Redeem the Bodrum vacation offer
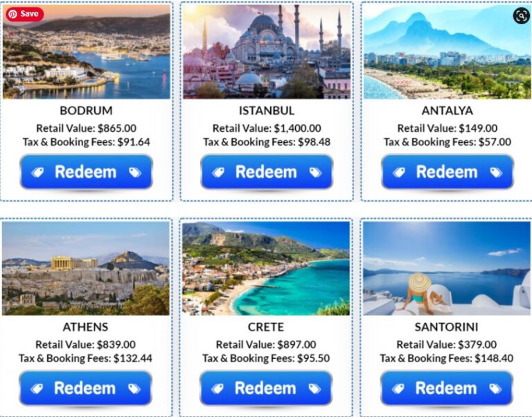The image size is (532, 417). tap(86, 172)
